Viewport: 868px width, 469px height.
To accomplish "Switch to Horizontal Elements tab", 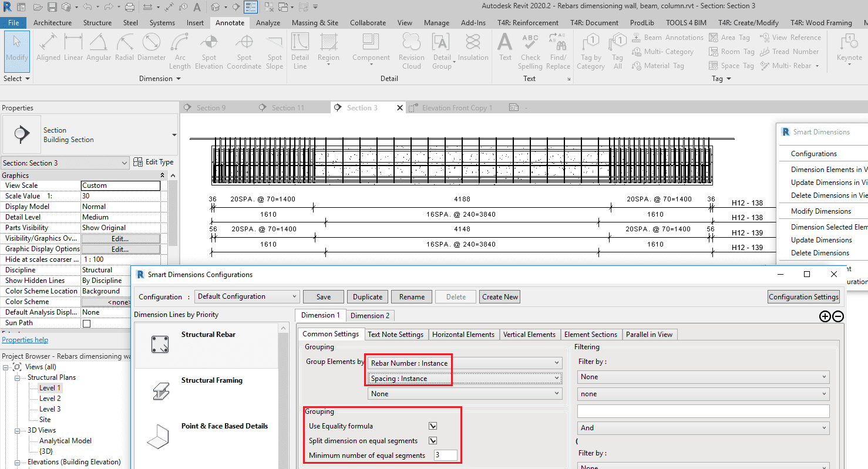I will [463, 335].
